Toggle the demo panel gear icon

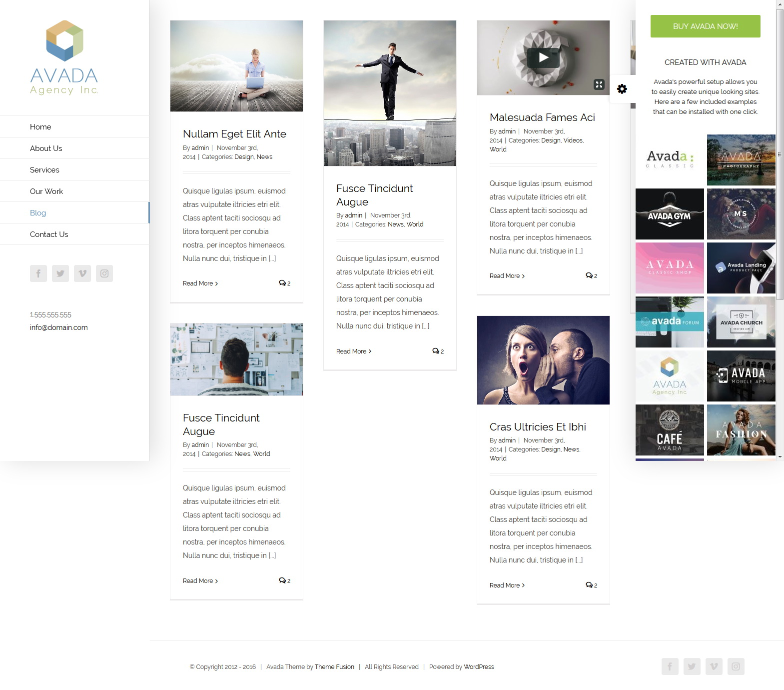[622, 89]
